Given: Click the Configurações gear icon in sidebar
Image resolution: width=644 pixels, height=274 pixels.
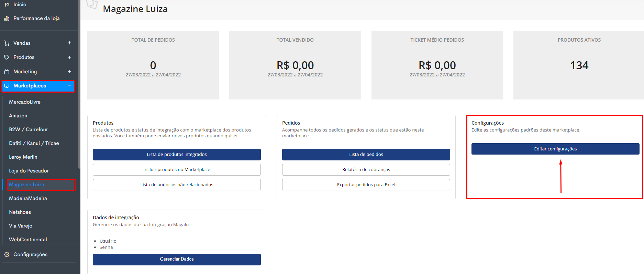Looking at the screenshot, I should pyautogui.click(x=7, y=254).
